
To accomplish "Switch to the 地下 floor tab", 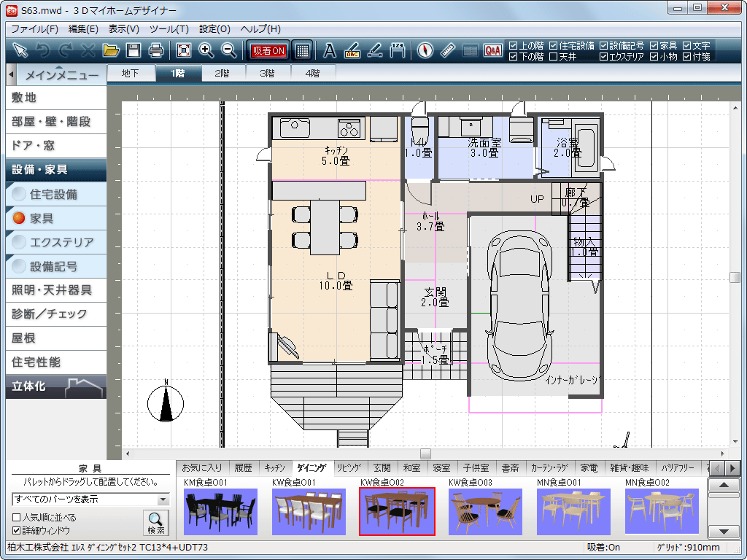I will (131, 74).
